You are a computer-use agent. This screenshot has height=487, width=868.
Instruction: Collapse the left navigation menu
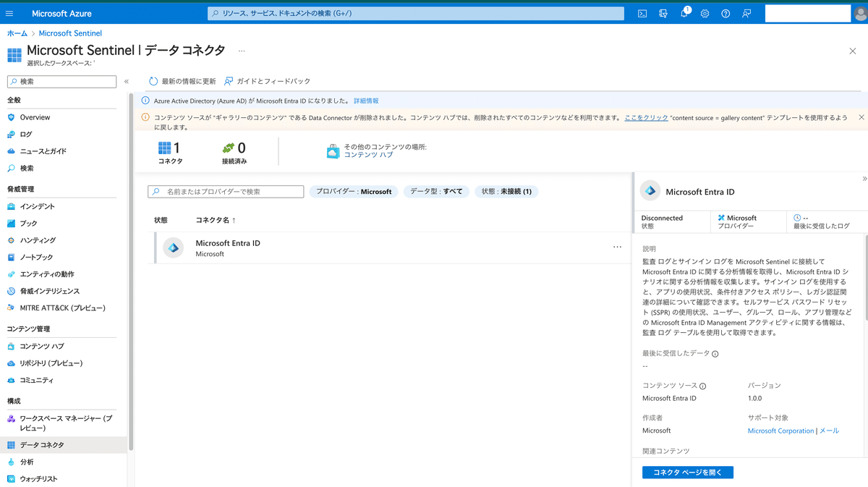(127, 82)
